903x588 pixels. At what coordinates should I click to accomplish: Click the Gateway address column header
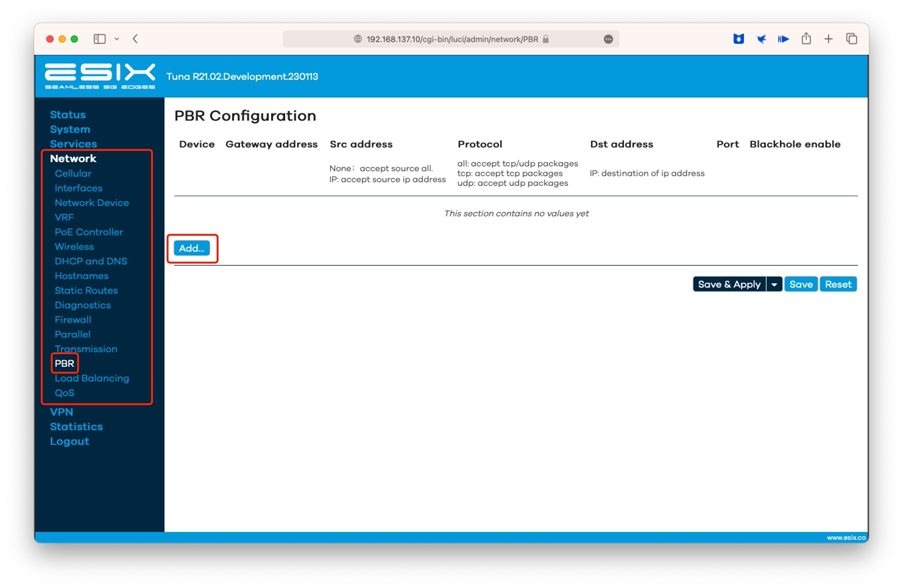(x=272, y=144)
